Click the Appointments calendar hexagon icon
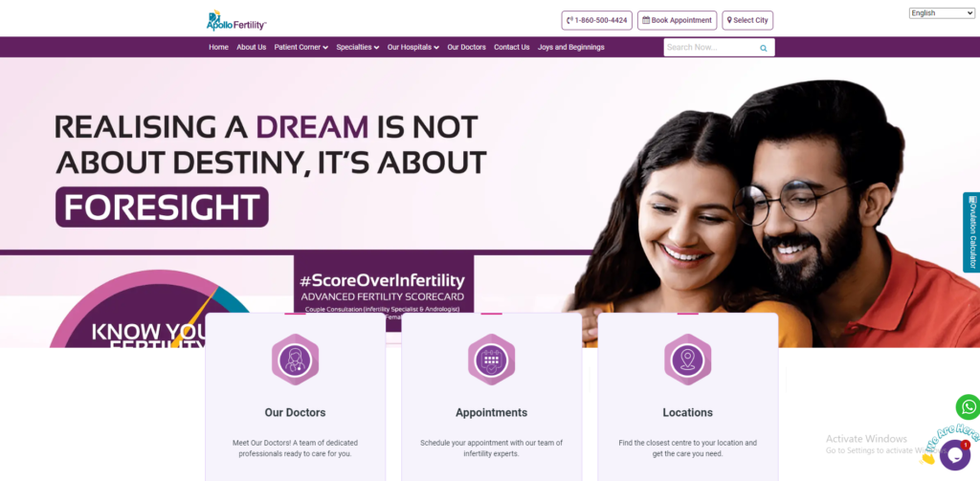Viewport: 980px width, 481px height. 491,360
